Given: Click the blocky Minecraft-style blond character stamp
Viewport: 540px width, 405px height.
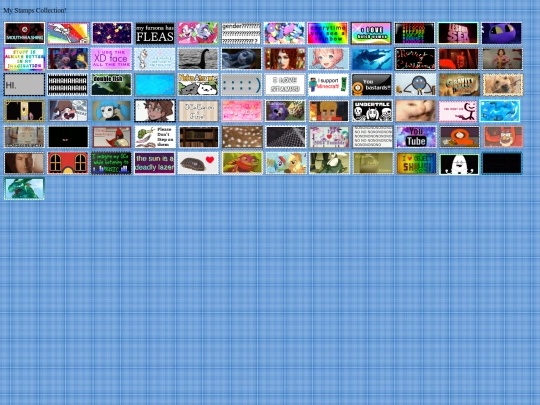Looking at the screenshot, I should click(x=328, y=111).
